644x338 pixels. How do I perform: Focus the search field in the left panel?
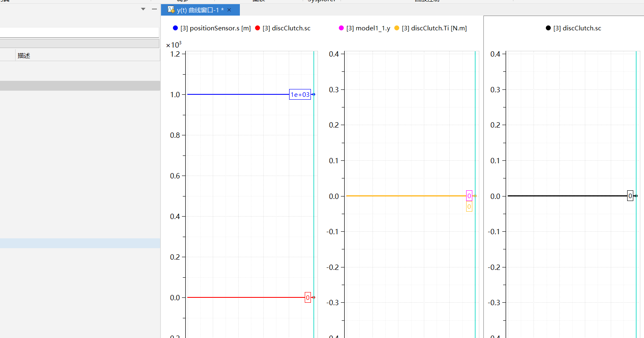[x=79, y=32]
